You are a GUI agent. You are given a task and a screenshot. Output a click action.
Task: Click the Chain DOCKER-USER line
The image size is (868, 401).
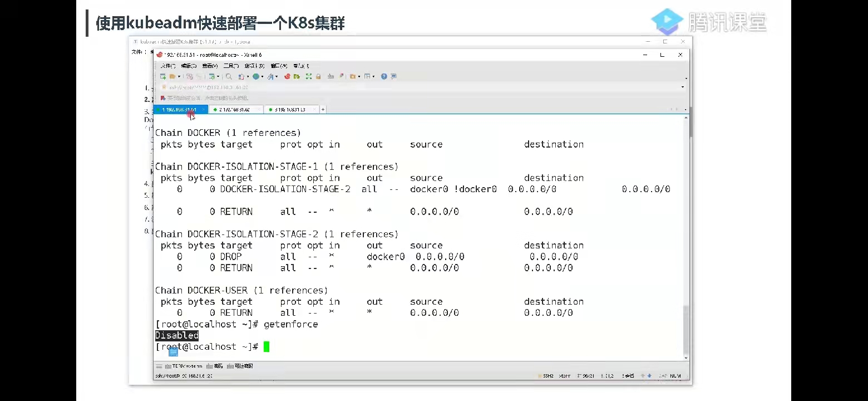coord(241,290)
